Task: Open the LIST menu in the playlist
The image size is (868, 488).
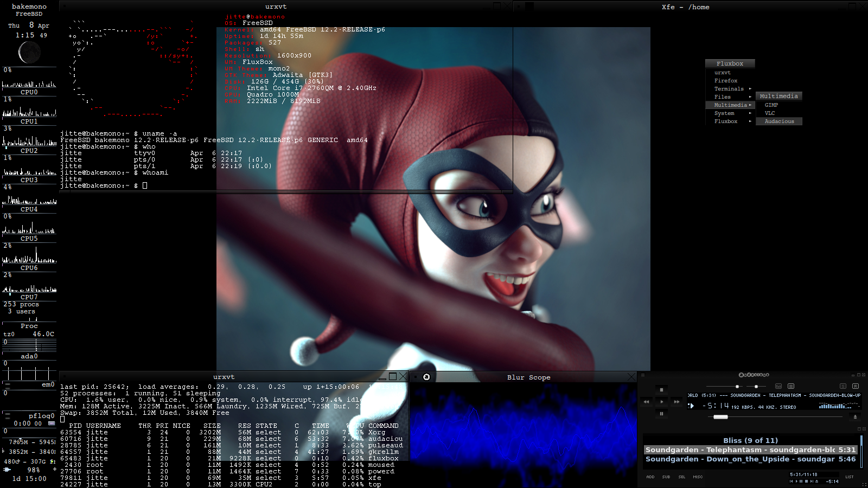Action: point(850,477)
